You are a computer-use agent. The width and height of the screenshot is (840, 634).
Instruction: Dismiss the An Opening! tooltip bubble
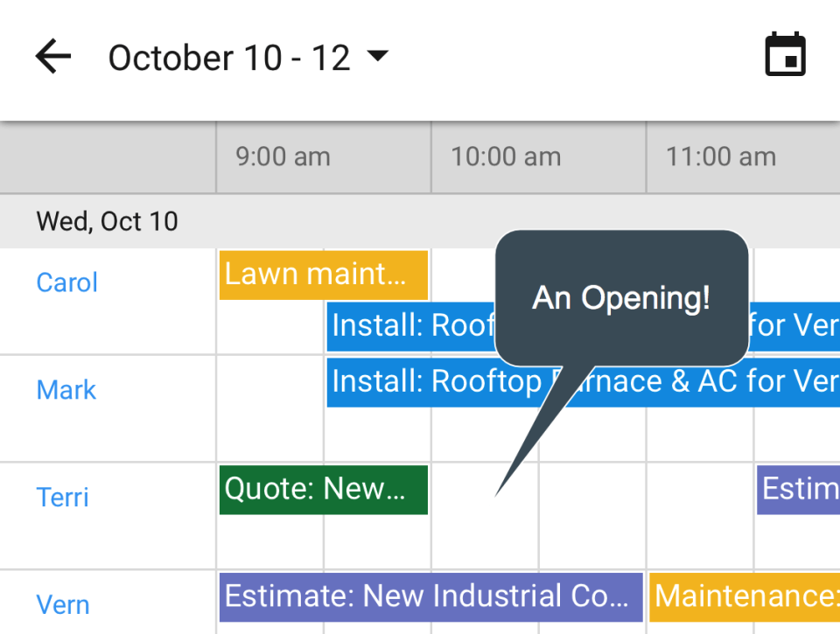pos(621,298)
